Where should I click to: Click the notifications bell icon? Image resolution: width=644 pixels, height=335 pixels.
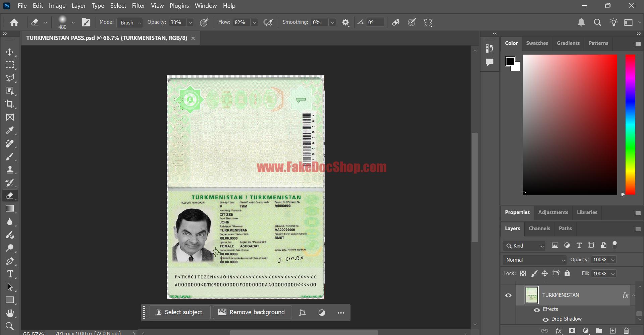click(581, 22)
